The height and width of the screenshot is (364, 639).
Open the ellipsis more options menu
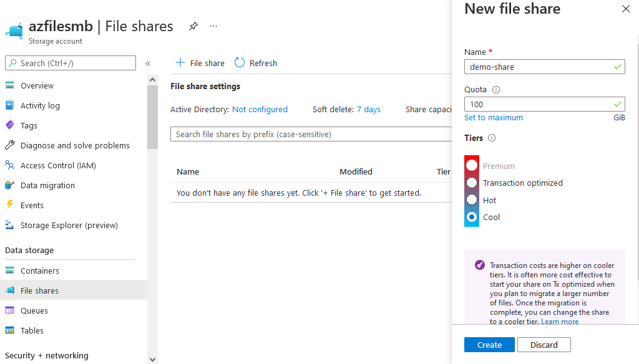click(213, 26)
